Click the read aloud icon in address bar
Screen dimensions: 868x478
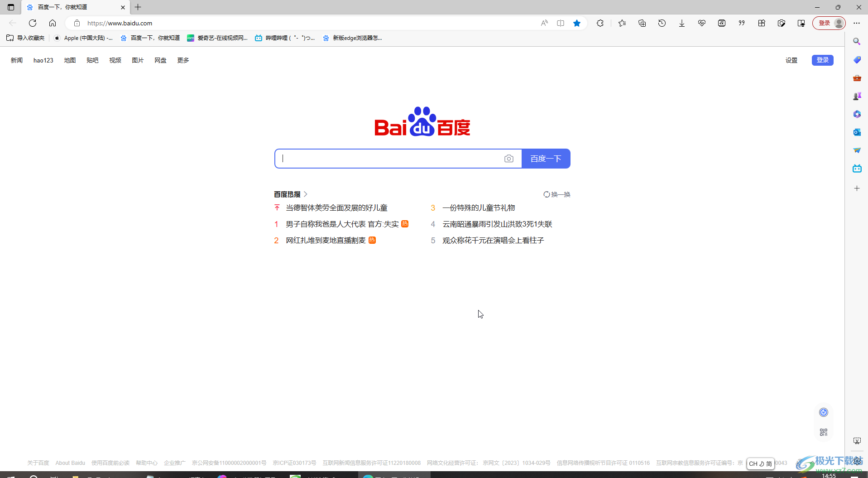point(544,23)
